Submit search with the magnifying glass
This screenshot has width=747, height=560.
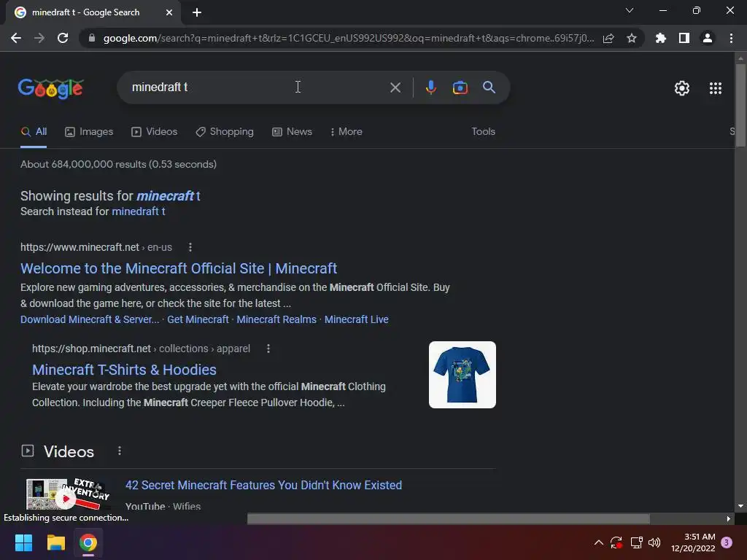(489, 87)
